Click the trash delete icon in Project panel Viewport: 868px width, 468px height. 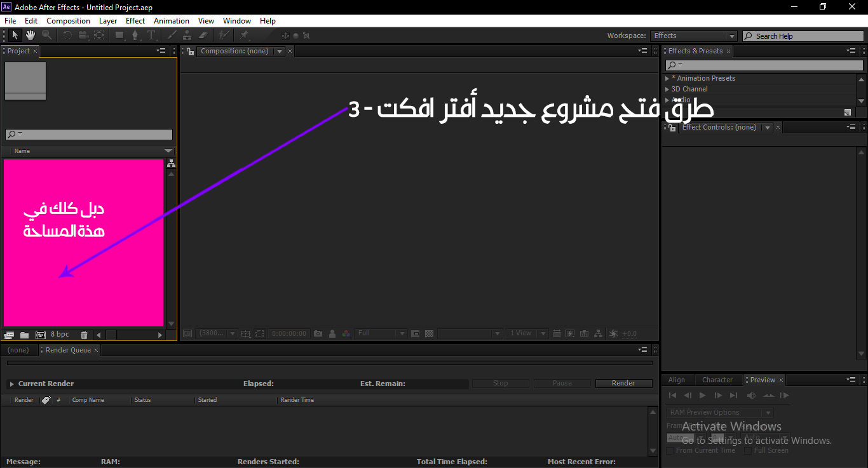(84, 335)
